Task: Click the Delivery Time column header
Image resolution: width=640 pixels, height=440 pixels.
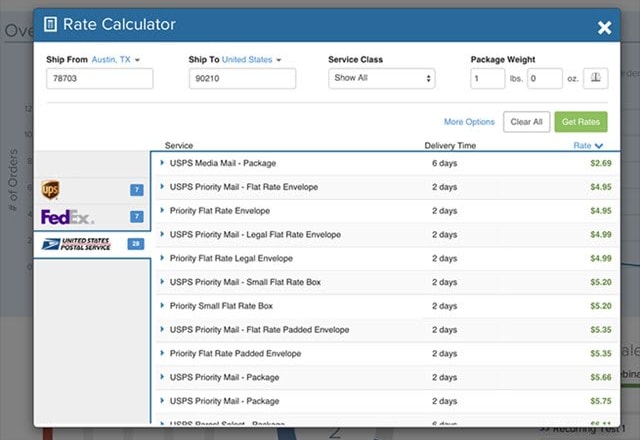Action: click(450, 145)
